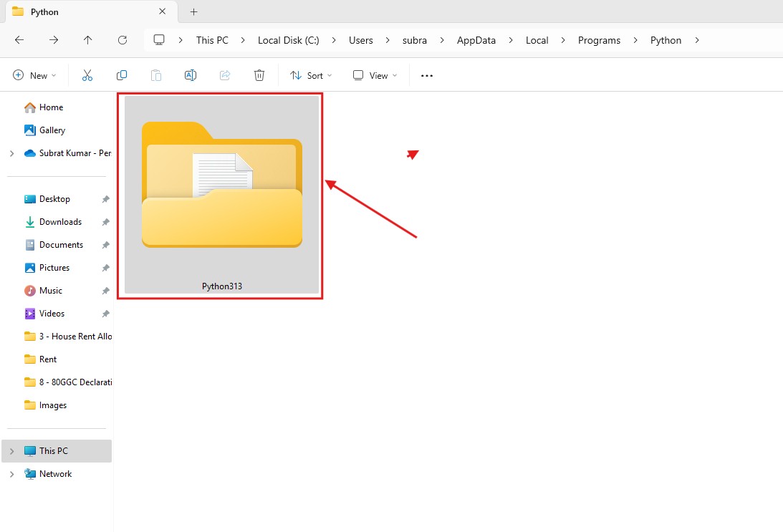The image size is (783, 532).
Task: Expand the Network tree node
Action: [x=11, y=474]
